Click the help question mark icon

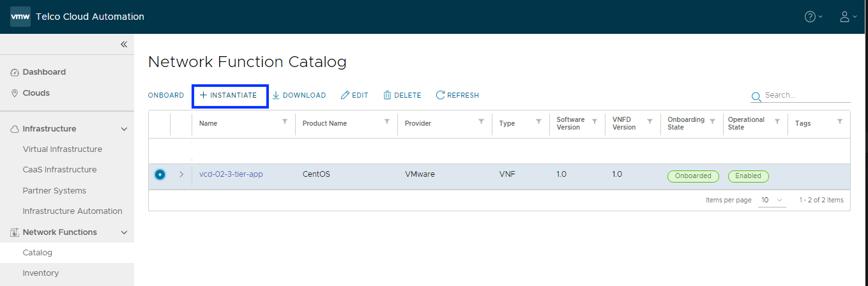(810, 17)
